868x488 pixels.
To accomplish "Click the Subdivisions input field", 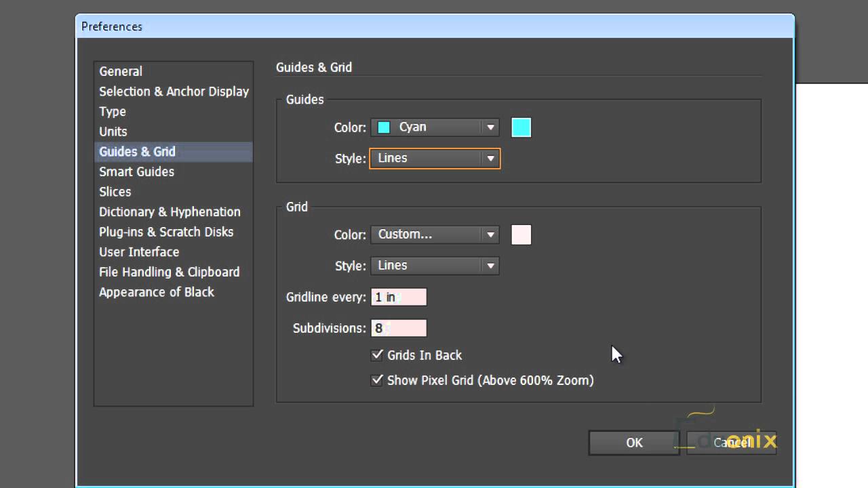I will pos(399,328).
